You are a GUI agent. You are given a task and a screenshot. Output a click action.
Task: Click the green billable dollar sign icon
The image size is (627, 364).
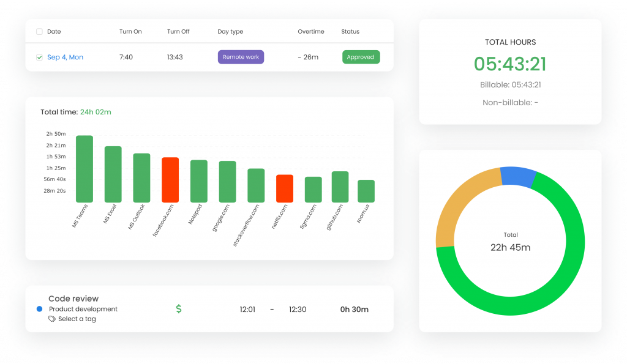pos(179,309)
